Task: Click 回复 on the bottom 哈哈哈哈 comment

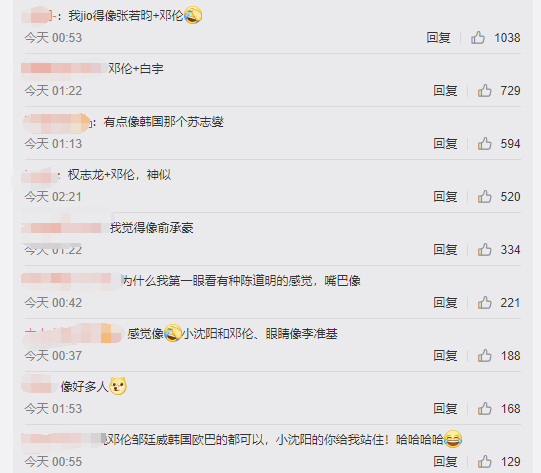Action: (x=445, y=462)
